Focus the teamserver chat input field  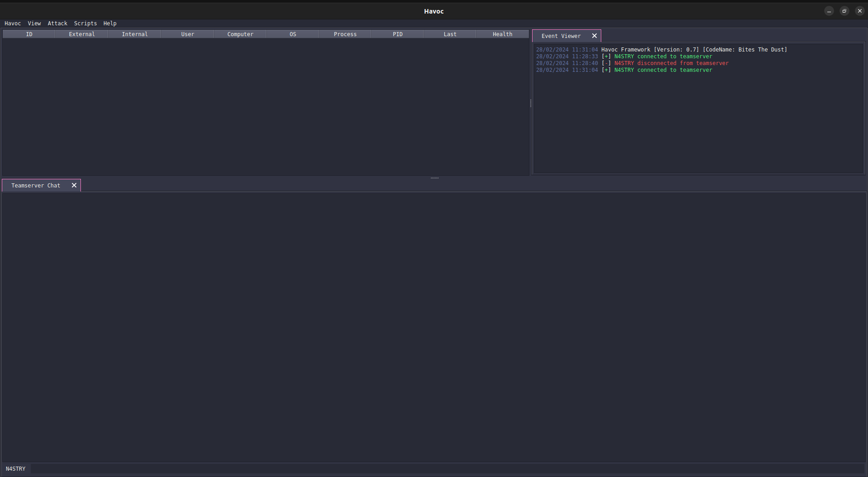click(x=448, y=469)
